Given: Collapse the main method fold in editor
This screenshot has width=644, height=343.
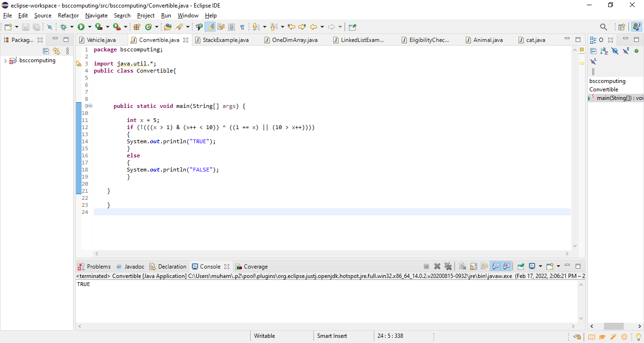Looking at the screenshot, I should point(90,106).
